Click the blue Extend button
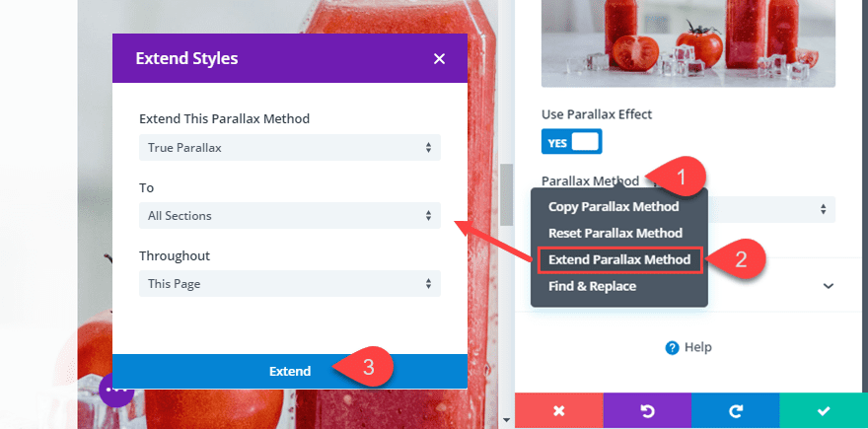 click(x=290, y=371)
